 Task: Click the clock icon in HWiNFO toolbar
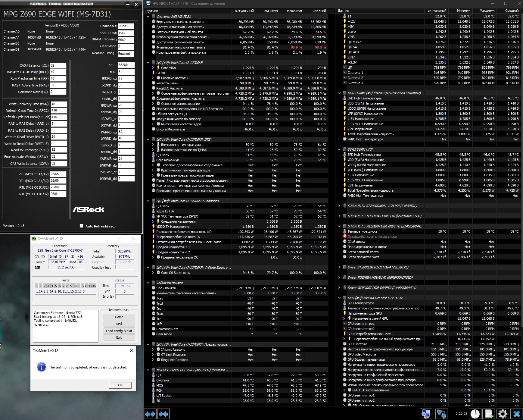pyautogui.click(x=475, y=414)
